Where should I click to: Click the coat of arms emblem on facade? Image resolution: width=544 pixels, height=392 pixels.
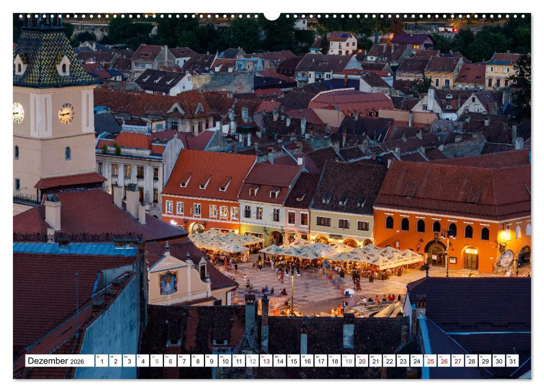[168, 283]
